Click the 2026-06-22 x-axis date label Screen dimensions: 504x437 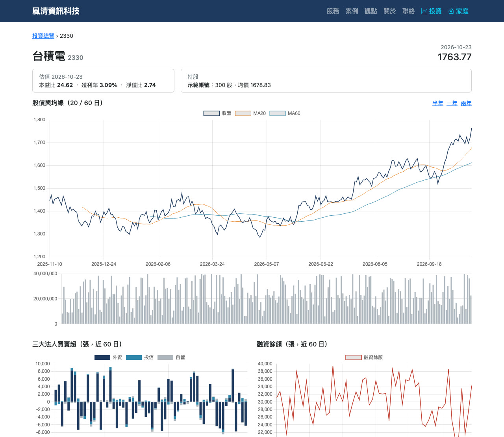point(321,264)
